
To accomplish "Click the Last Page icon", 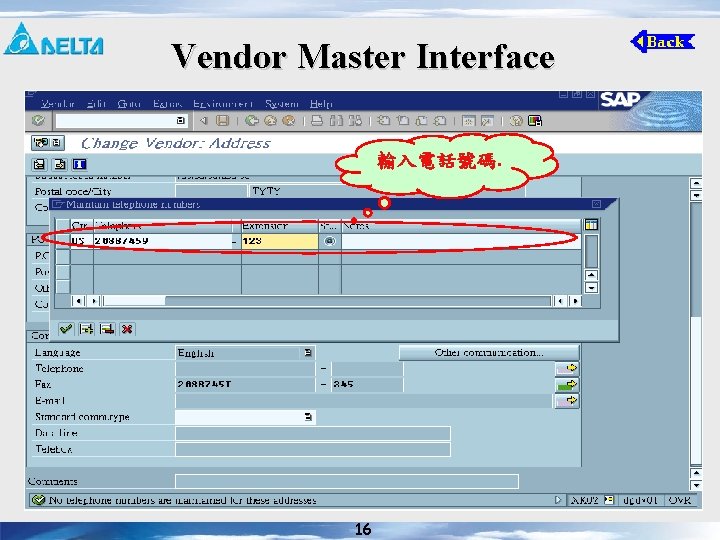I will [440, 121].
